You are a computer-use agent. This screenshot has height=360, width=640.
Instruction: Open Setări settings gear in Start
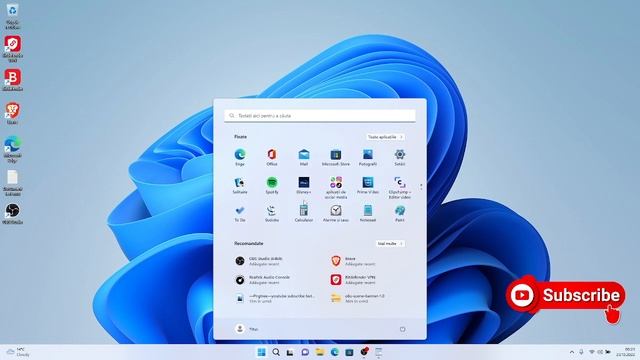(x=400, y=157)
